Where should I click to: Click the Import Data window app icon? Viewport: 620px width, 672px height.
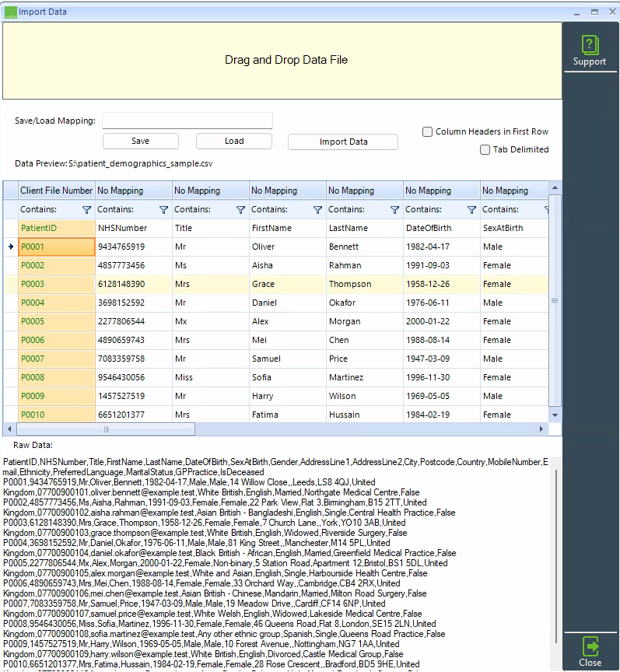(x=11, y=12)
